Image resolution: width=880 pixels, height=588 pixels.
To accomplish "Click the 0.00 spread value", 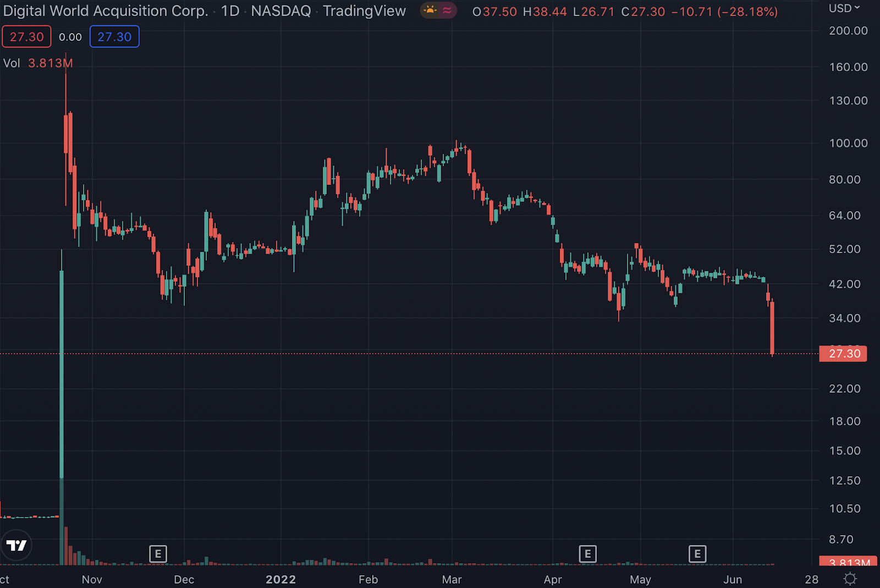I will coord(70,37).
